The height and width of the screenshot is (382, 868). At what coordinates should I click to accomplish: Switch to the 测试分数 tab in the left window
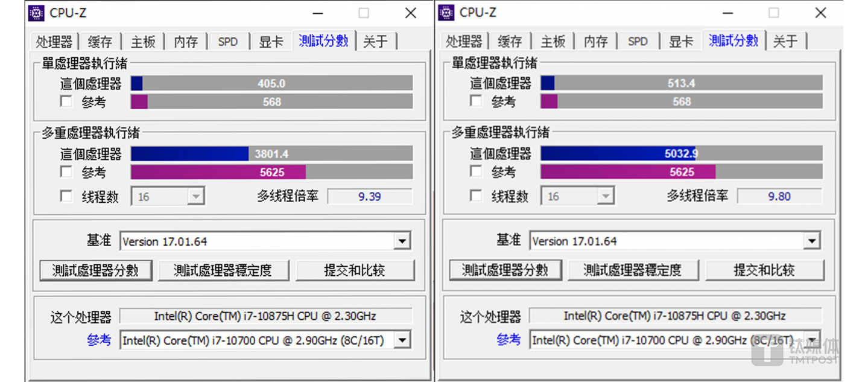(x=324, y=41)
